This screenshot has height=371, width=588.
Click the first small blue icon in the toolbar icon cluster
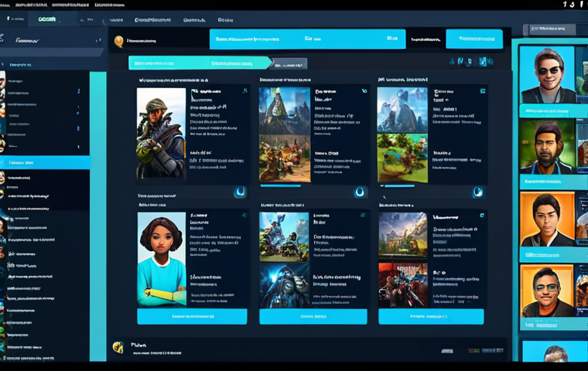[453, 62]
